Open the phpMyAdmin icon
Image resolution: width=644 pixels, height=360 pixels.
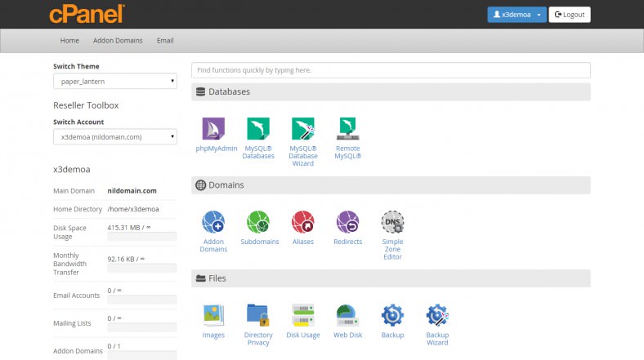click(213, 129)
